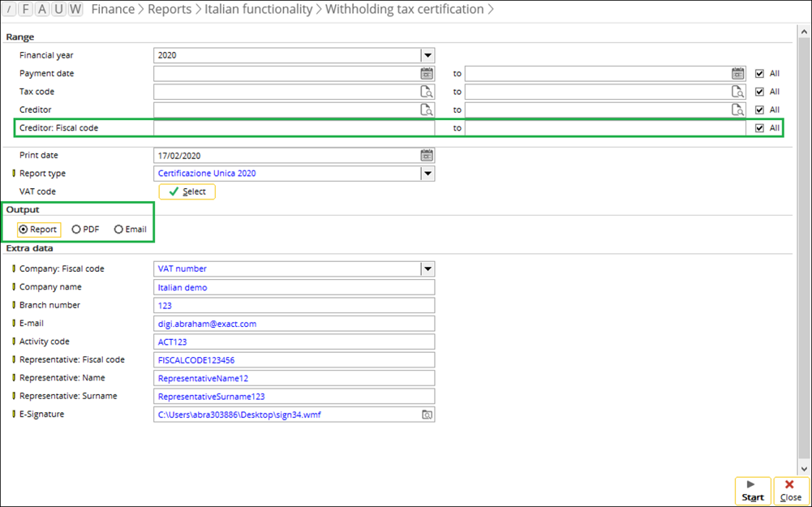812x507 pixels.
Task: Open calendar for Print date field
Action: [427, 156]
